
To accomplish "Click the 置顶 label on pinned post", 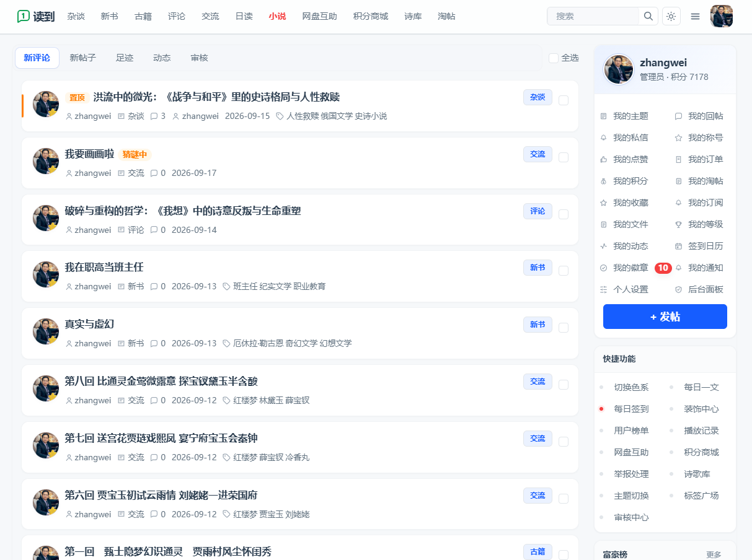I will pyautogui.click(x=77, y=97).
